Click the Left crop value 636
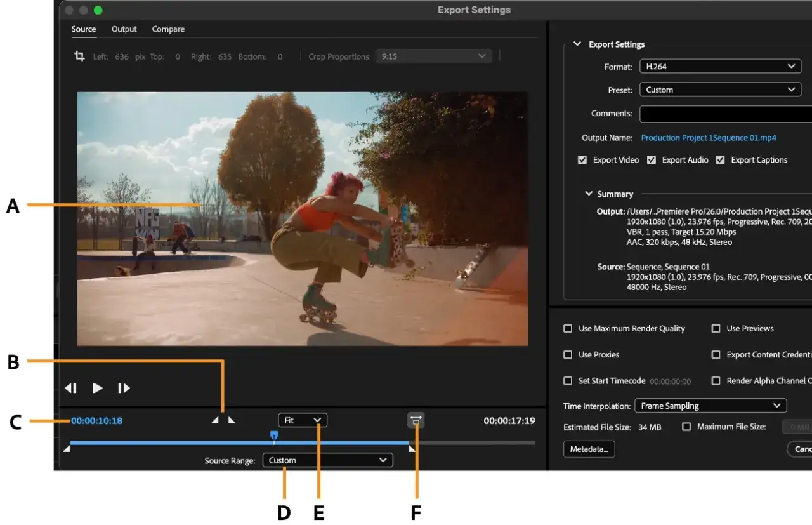The width and height of the screenshot is (812, 525). click(122, 56)
